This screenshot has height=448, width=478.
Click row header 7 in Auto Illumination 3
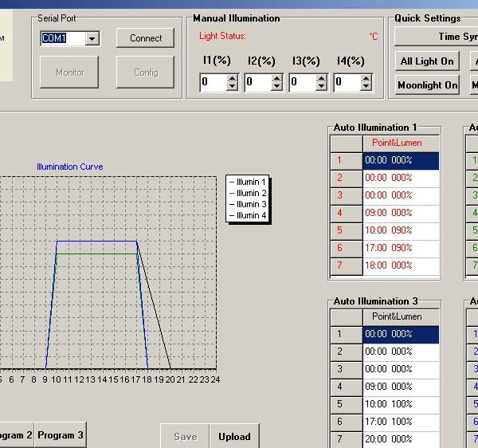pyautogui.click(x=347, y=439)
